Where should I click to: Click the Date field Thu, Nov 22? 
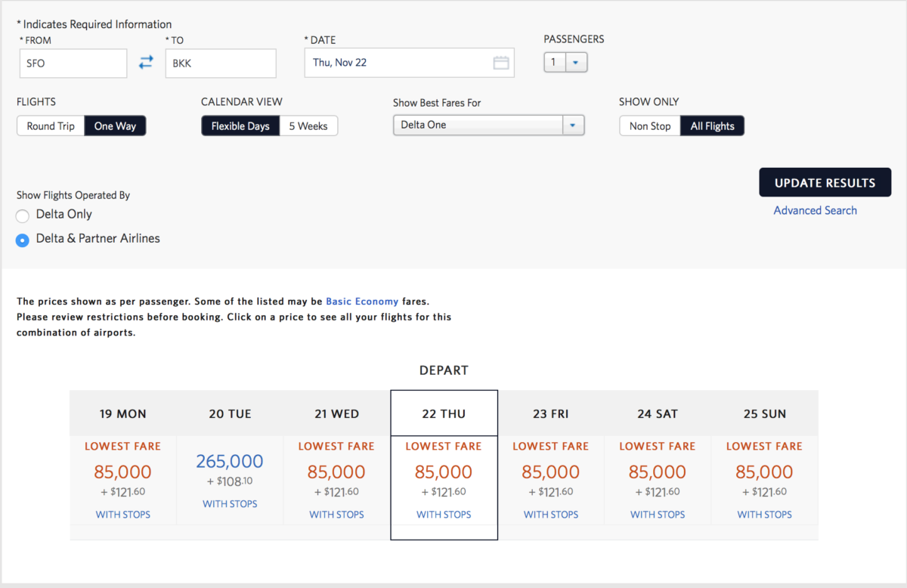[409, 63]
